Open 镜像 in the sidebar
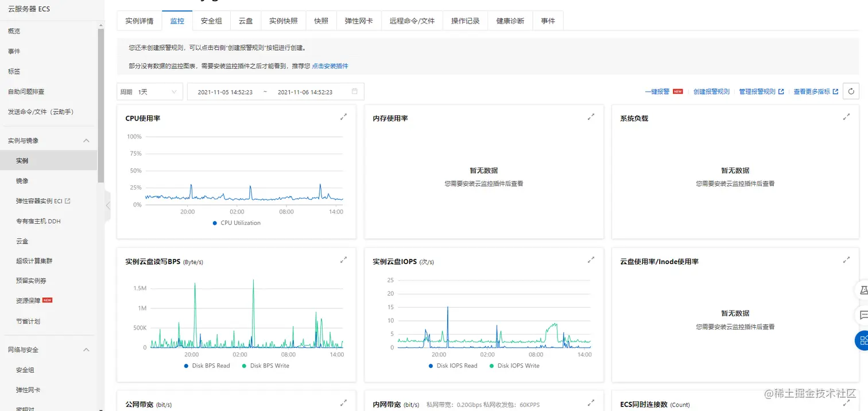This screenshot has height=411, width=868. (x=22, y=181)
